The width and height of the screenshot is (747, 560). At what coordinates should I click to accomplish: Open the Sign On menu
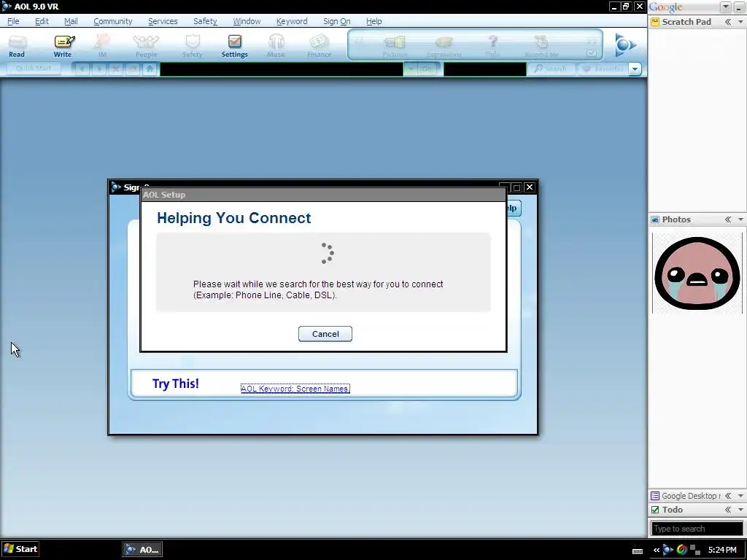pyautogui.click(x=336, y=21)
